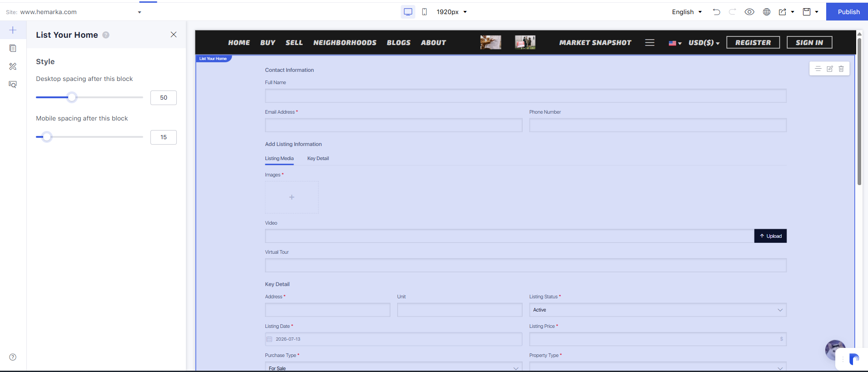
Task: Click the Upload video button
Action: (x=770, y=236)
